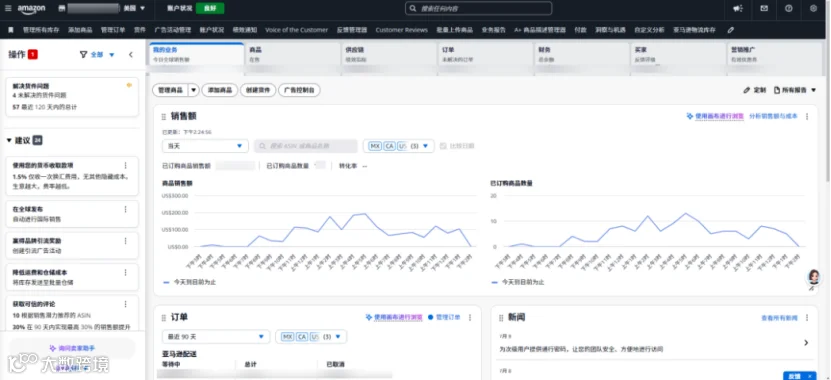Open the 所有报告 dropdown

(x=795, y=90)
